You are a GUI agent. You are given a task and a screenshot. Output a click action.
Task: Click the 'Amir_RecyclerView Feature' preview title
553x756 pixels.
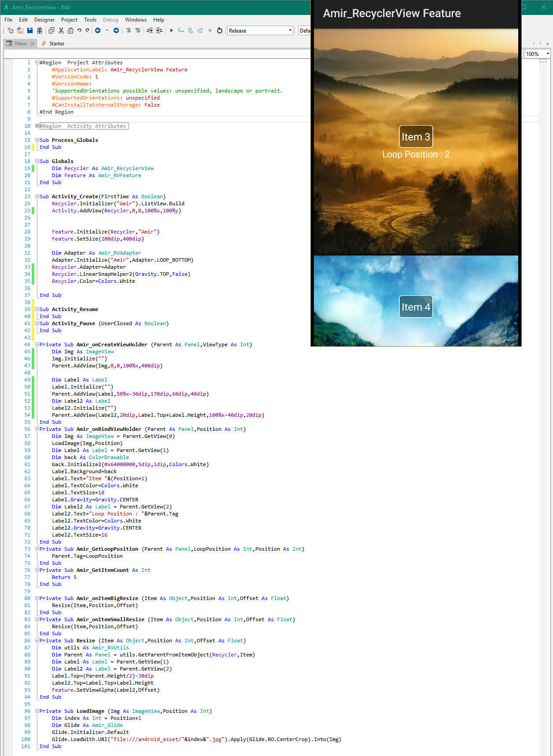[392, 13]
